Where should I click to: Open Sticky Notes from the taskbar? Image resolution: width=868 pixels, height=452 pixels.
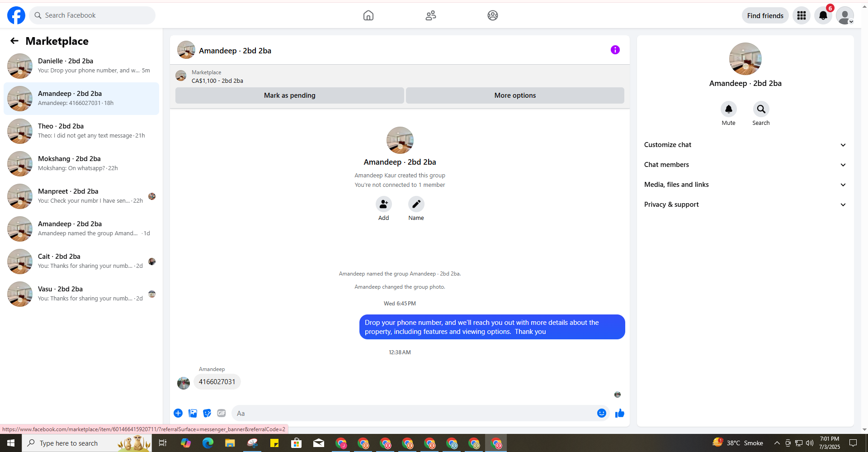(x=274, y=443)
